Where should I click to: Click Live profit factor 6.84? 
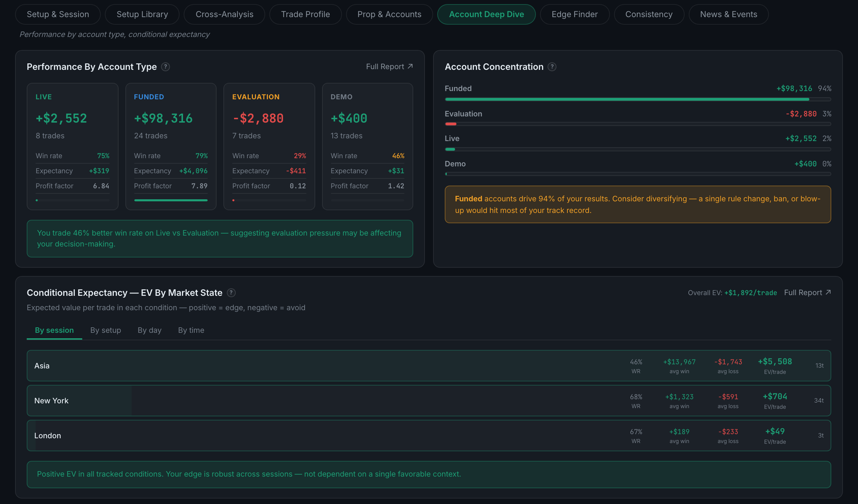(101, 186)
